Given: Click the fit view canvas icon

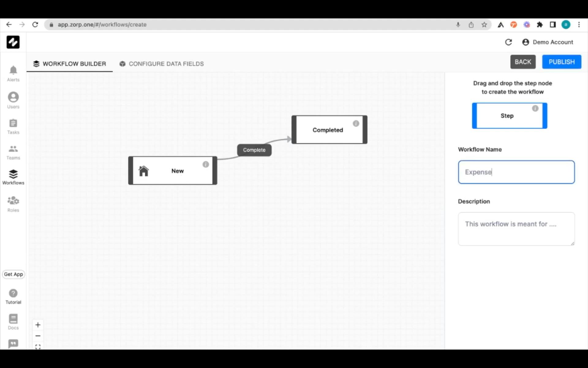Looking at the screenshot, I should pyautogui.click(x=38, y=347).
